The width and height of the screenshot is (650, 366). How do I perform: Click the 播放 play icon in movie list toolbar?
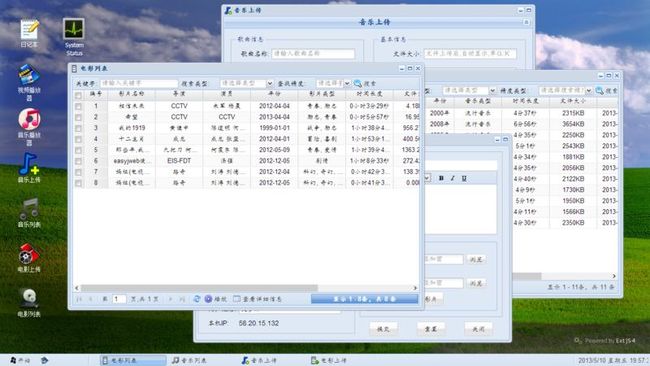click(209, 299)
